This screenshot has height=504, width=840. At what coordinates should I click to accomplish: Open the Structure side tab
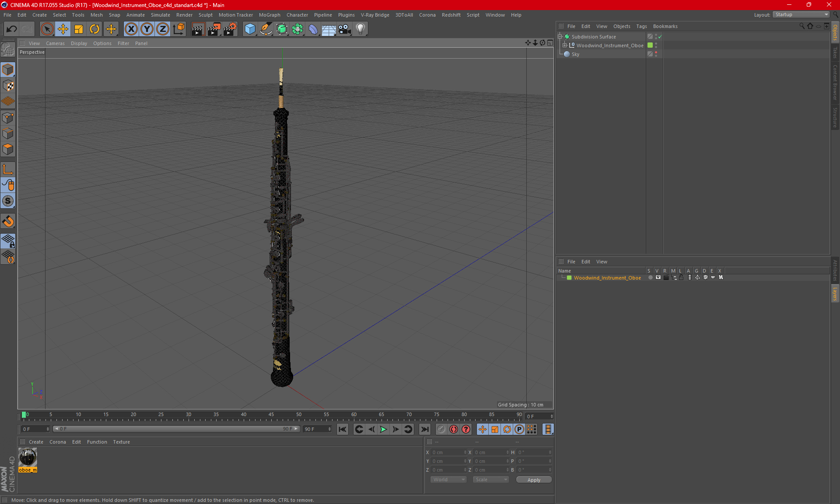835,117
